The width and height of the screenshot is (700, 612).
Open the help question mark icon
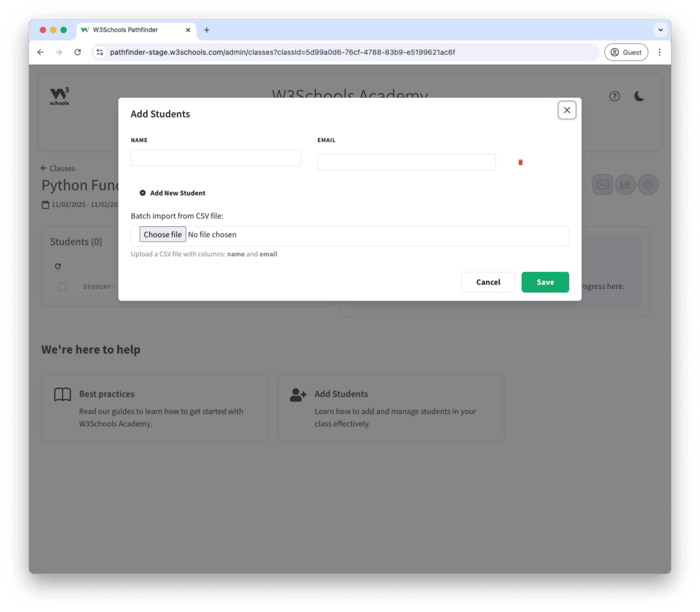click(x=614, y=96)
